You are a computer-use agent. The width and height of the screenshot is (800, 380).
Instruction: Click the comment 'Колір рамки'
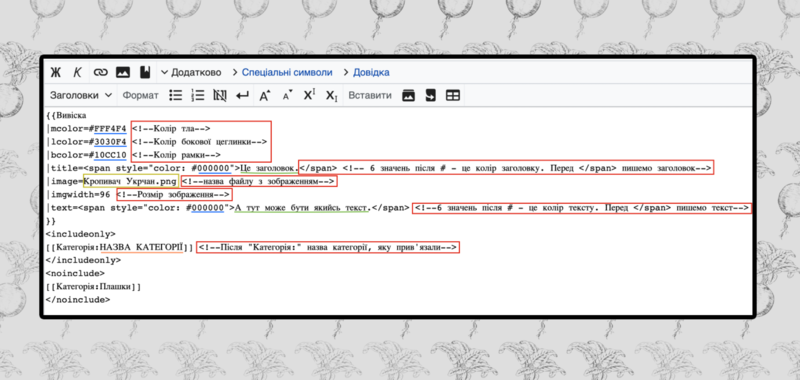[x=177, y=155]
